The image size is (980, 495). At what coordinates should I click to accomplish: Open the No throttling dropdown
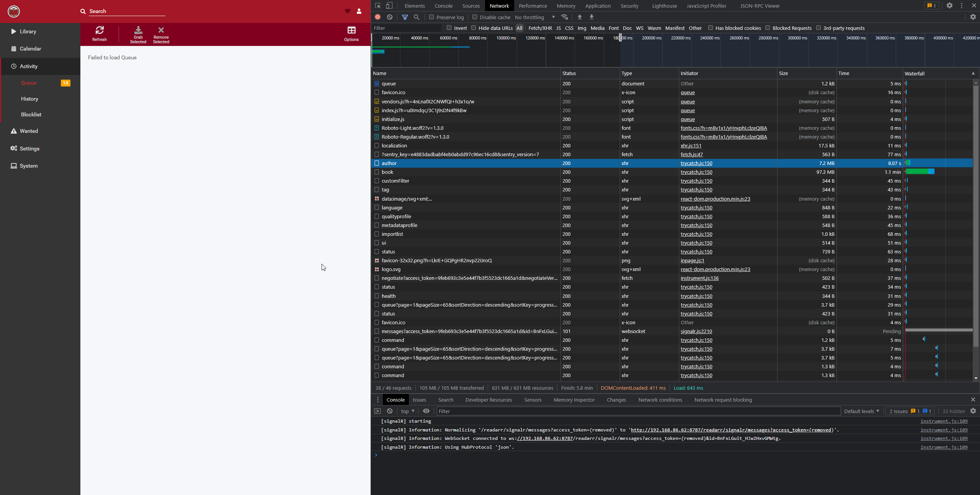(534, 17)
